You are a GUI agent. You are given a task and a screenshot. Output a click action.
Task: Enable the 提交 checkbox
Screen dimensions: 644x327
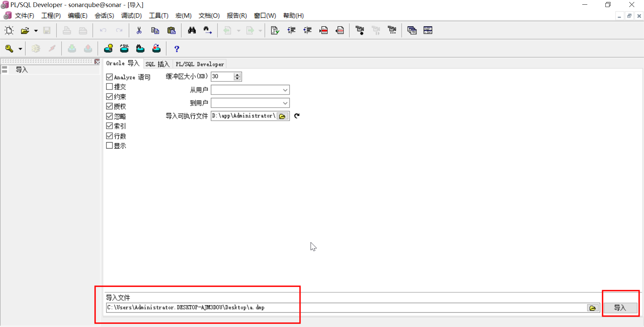pos(109,87)
